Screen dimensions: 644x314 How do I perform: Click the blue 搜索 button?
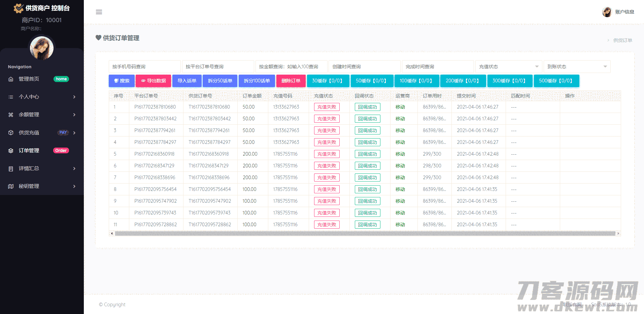(122, 81)
